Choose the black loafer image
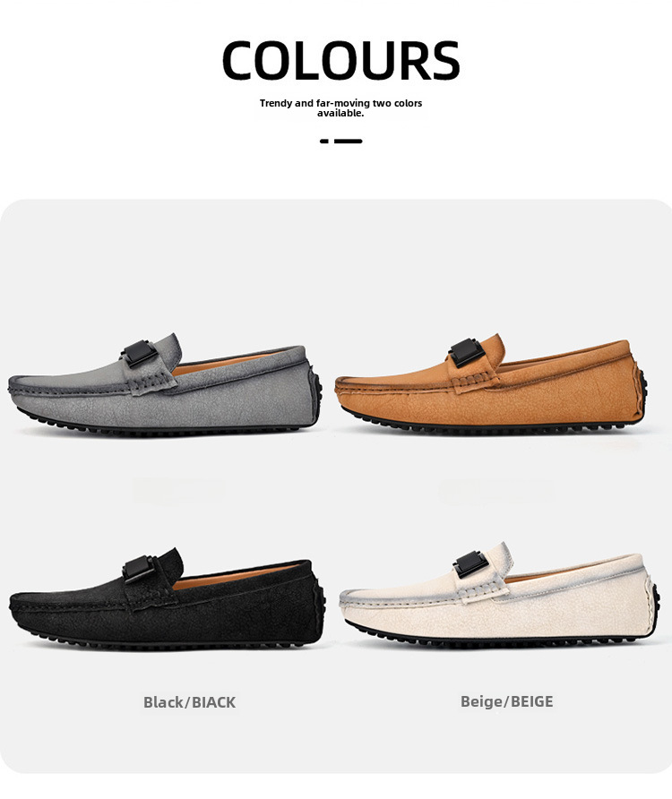Image resolution: width=672 pixels, height=799 pixels. (x=168, y=598)
